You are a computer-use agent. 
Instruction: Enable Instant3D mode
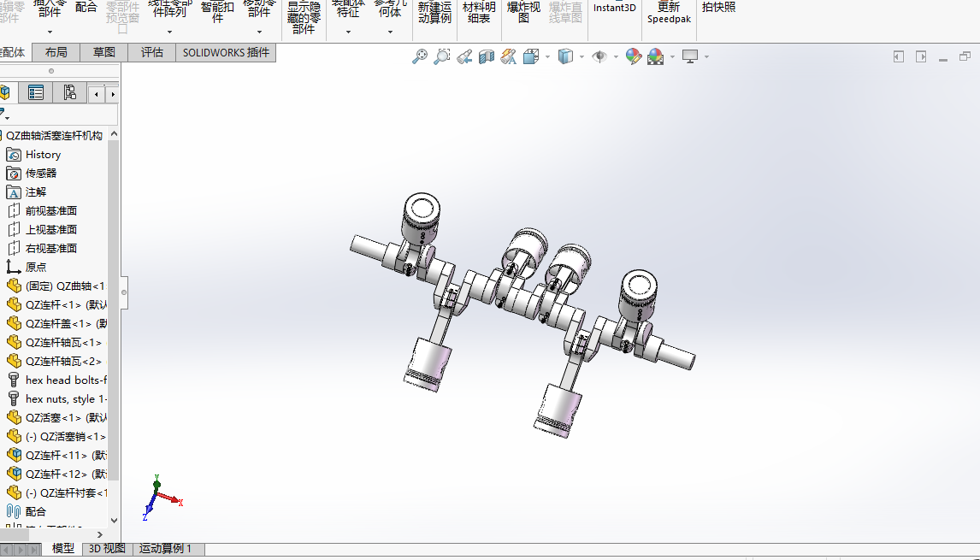click(x=614, y=8)
